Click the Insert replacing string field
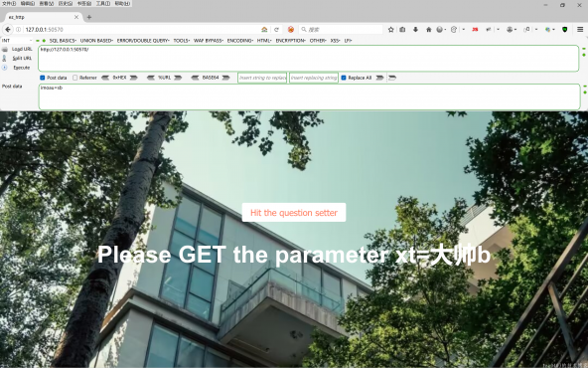588x368 pixels. pos(314,78)
